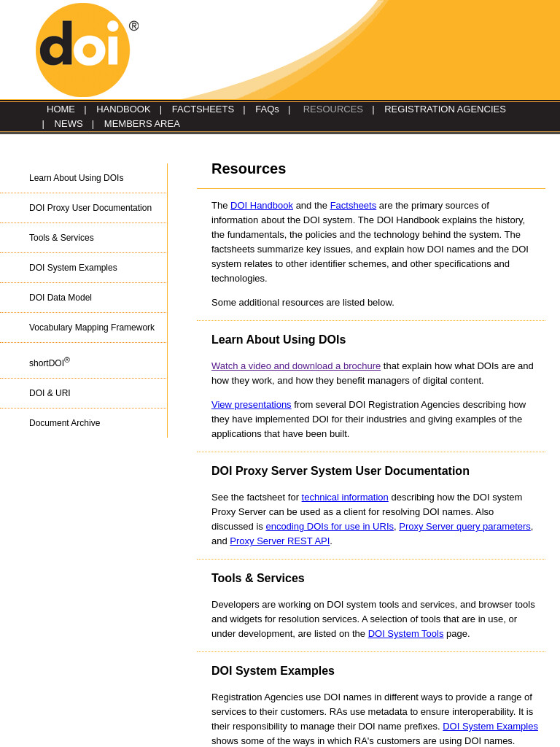Image resolution: width=560 pixels, height=747 pixels.
Task: Open Proxy Server REST API link
Action: pyautogui.click(x=279, y=541)
